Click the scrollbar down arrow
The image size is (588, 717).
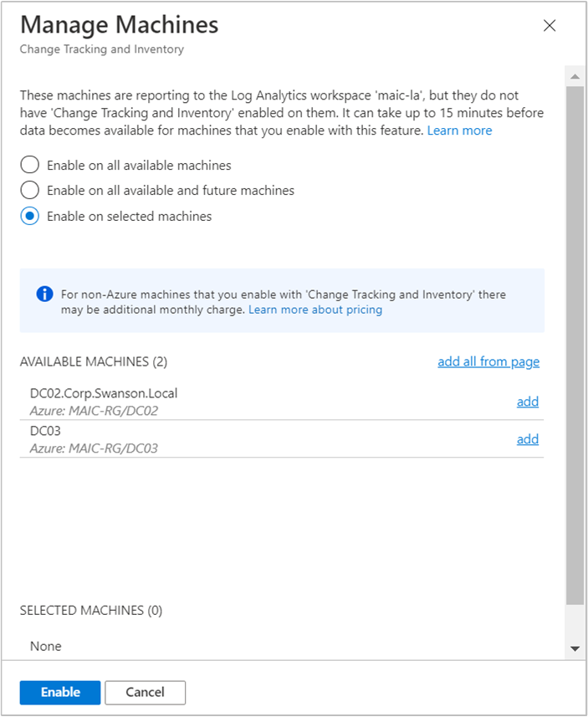[x=575, y=648]
